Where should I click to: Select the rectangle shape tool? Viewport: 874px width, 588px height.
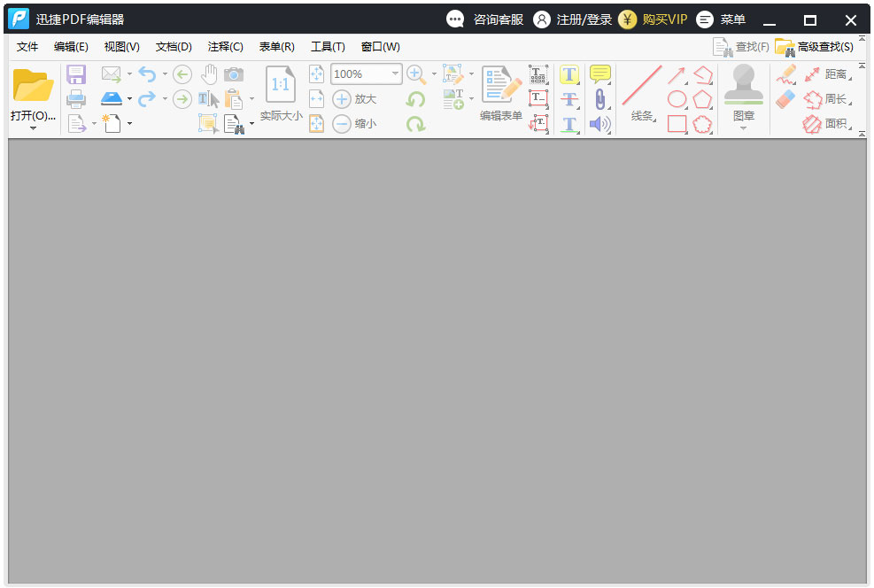(677, 122)
